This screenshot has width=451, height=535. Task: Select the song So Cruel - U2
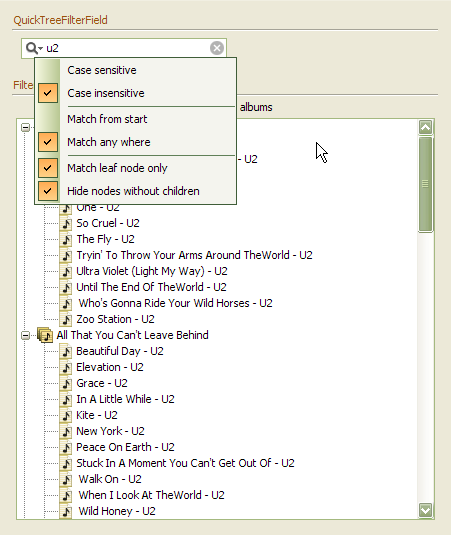(108, 223)
